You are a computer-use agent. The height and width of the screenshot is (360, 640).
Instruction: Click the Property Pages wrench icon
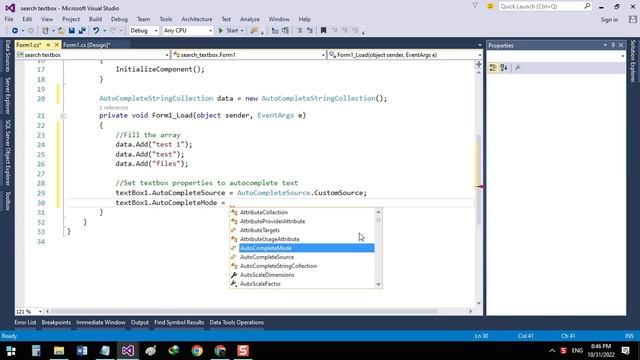518,68
